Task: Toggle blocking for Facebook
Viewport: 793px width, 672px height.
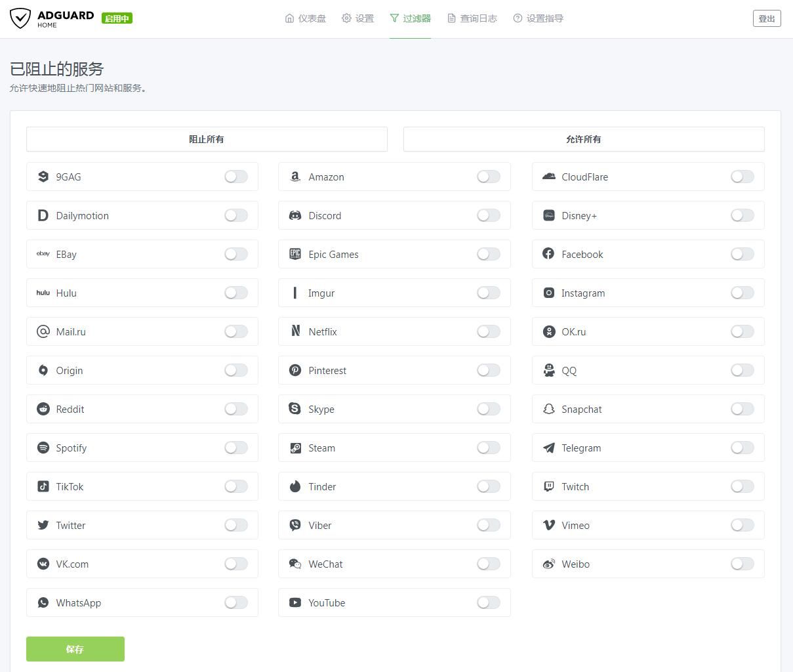Action: click(x=742, y=254)
